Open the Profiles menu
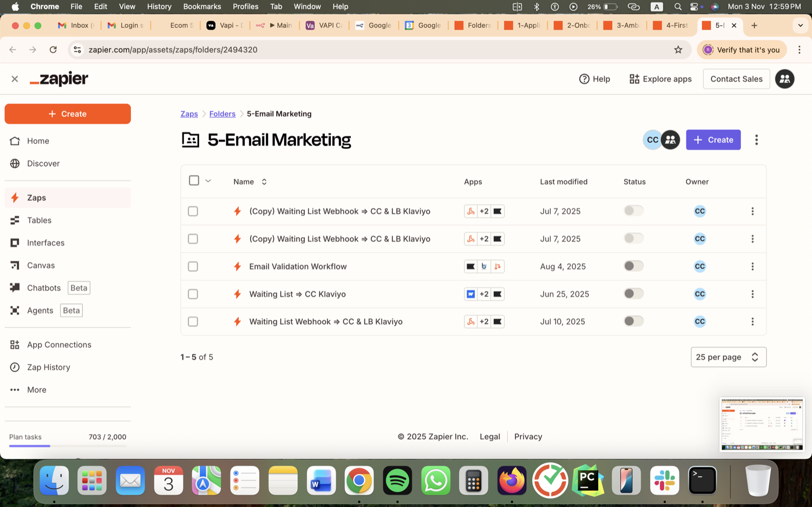 coord(245,6)
